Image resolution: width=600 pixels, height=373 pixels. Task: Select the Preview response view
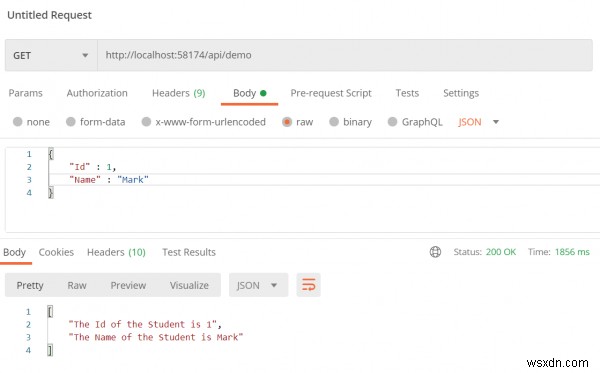pyautogui.click(x=128, y=285)
